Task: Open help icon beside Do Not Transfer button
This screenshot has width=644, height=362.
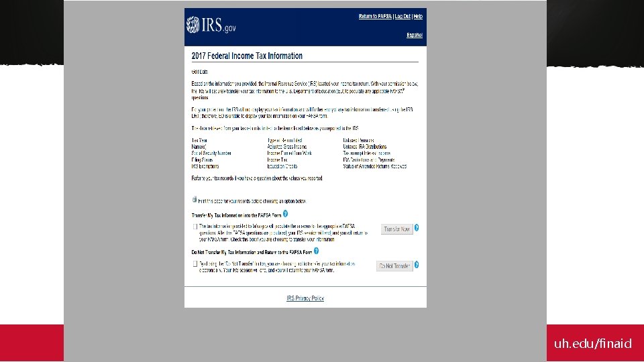Action: tap(417, 265)
